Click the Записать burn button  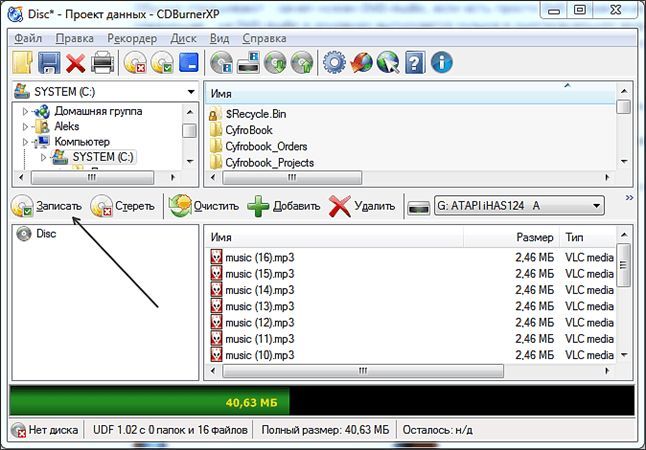coord(47,206)
